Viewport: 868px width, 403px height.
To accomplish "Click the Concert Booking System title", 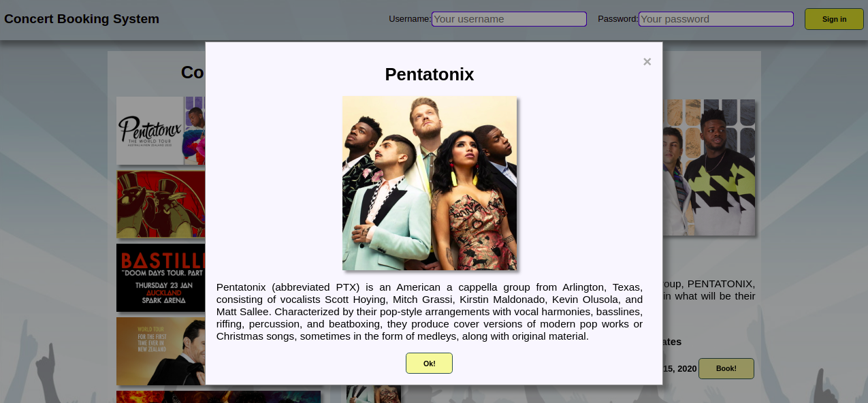I will [82, 19].
